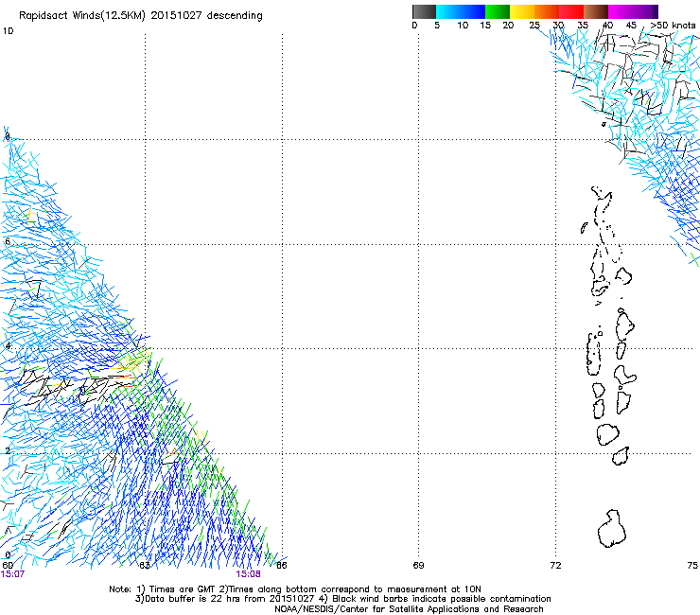Screen dimensions: 700x615
Task: Click the note line 'Times are GMT'
Action: pos(181,589)
